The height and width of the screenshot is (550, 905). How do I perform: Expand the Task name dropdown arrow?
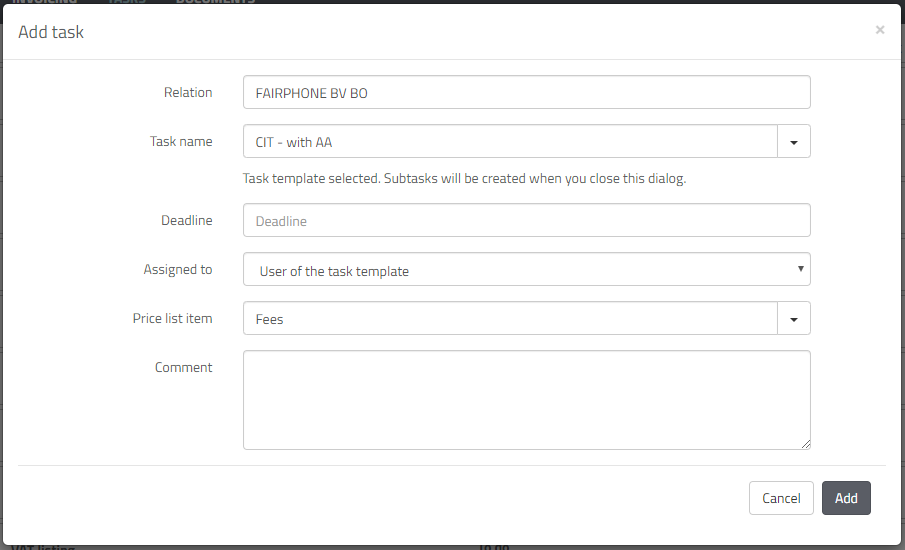coord(794,142)
